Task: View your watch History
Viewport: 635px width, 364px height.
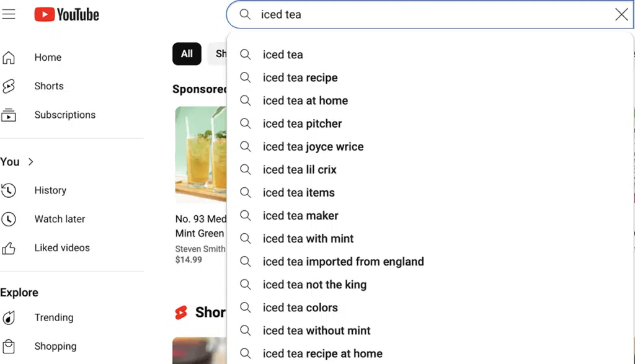Action: (x=50, y=190)
